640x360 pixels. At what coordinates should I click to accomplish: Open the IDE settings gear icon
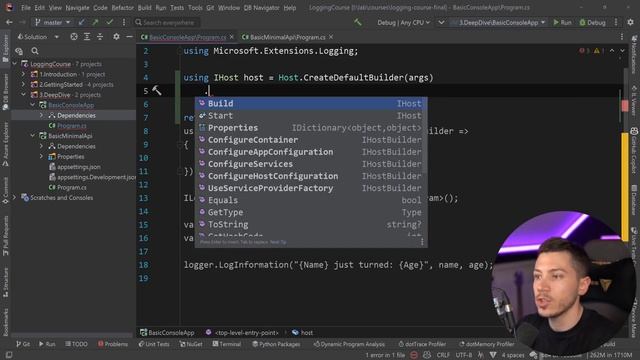(x=630, y=22)
